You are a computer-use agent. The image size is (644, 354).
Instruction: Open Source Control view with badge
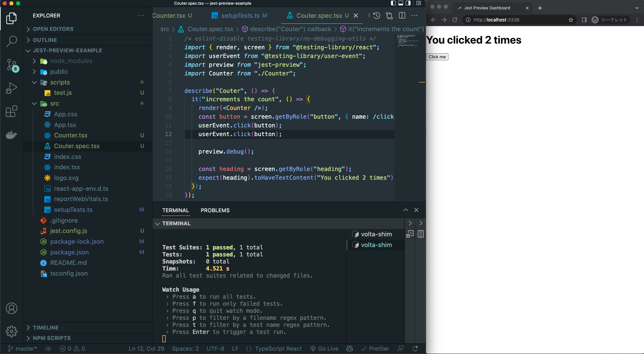11,65
